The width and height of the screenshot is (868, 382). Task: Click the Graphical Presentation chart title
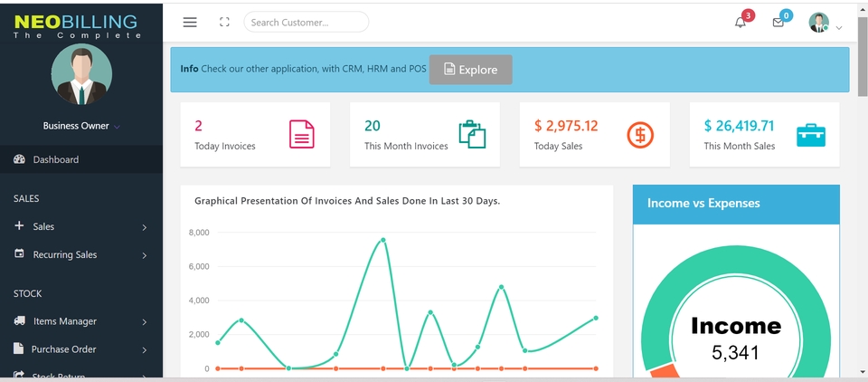pyautogui.click(x=347, y=201)
